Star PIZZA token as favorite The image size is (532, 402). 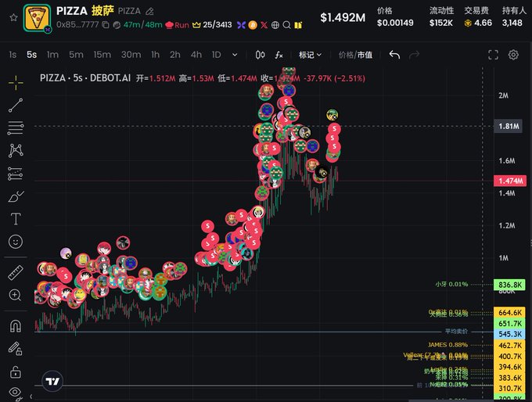(13, 17)
